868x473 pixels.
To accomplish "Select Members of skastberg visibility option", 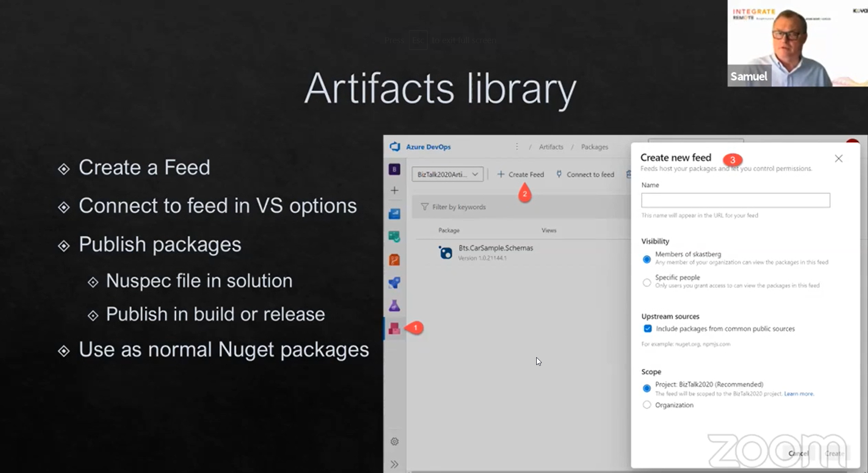I will (647, 259).
